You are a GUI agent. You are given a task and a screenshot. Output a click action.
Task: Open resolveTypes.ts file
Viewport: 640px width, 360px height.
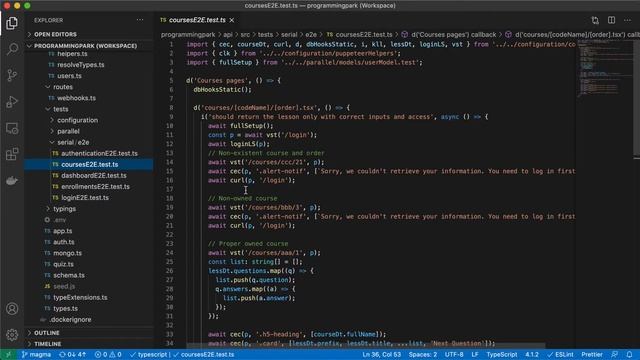tap(89, 64)
